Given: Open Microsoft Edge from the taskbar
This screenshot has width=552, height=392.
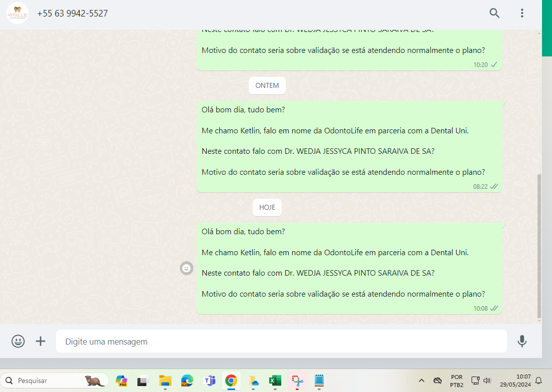Looking at the screenshot, I should [x=187, y=381].
